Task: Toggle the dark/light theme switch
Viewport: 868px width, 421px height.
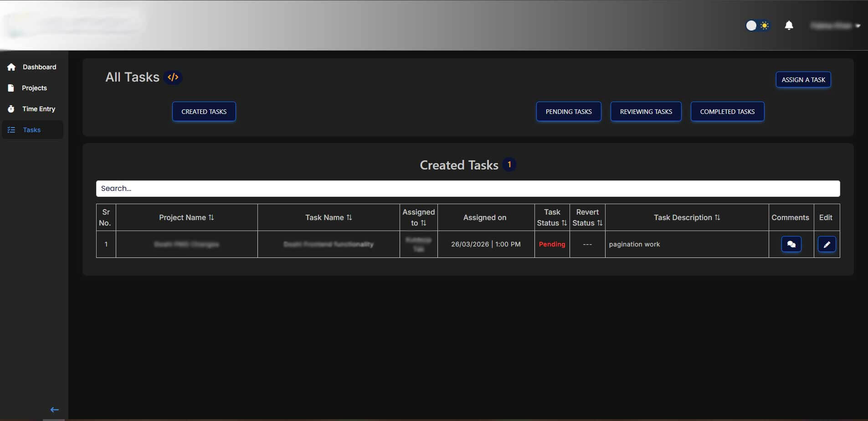Action: (x=757, y=26)
